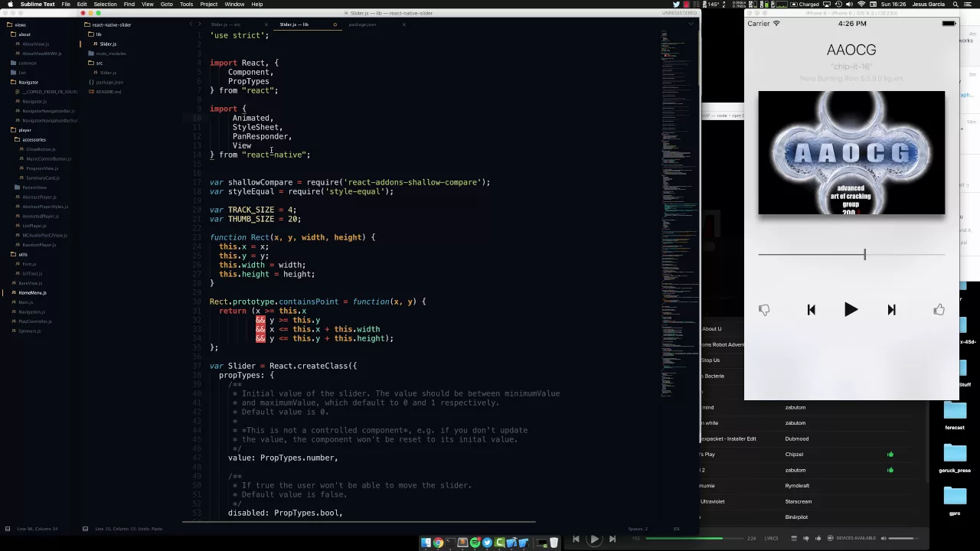Tap next track button in iOS simulator
The width and height of the screenshot is (980, 551).
pos(891,310)
